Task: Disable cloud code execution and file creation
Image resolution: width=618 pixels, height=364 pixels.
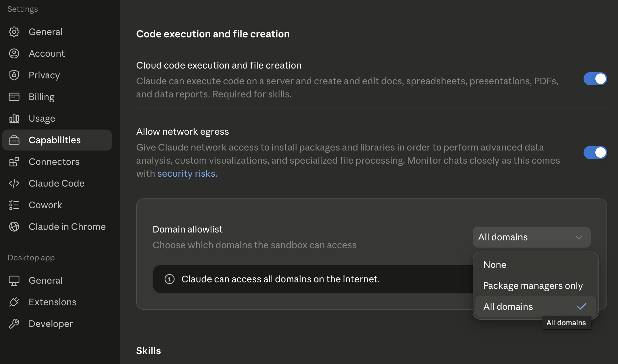Action: tap(595, 79)
